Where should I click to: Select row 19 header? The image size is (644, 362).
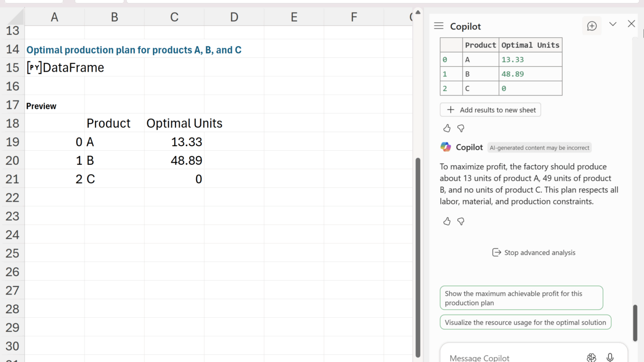click(x=12, y=142)
